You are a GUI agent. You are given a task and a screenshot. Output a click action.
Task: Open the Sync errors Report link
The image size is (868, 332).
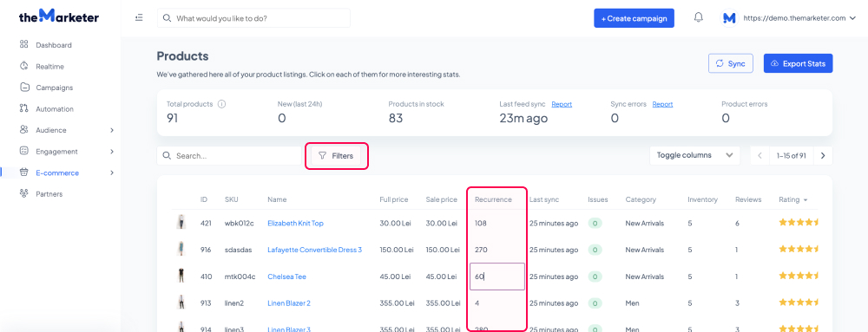click(x=662, y=104)
